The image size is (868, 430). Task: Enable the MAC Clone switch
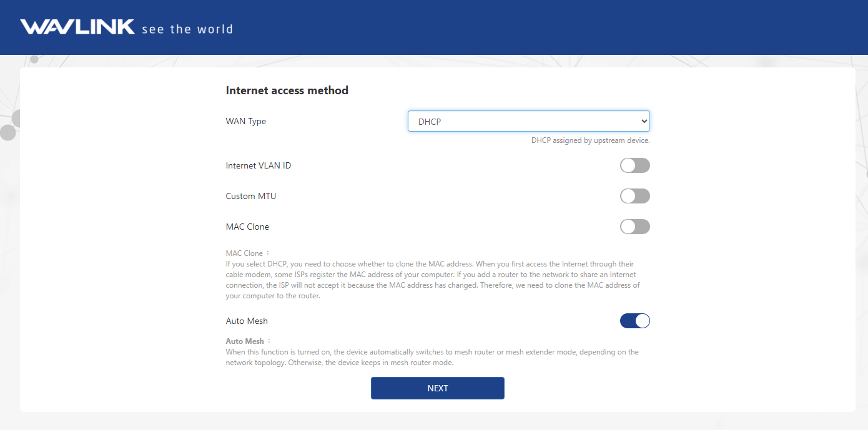click(634, 227)
